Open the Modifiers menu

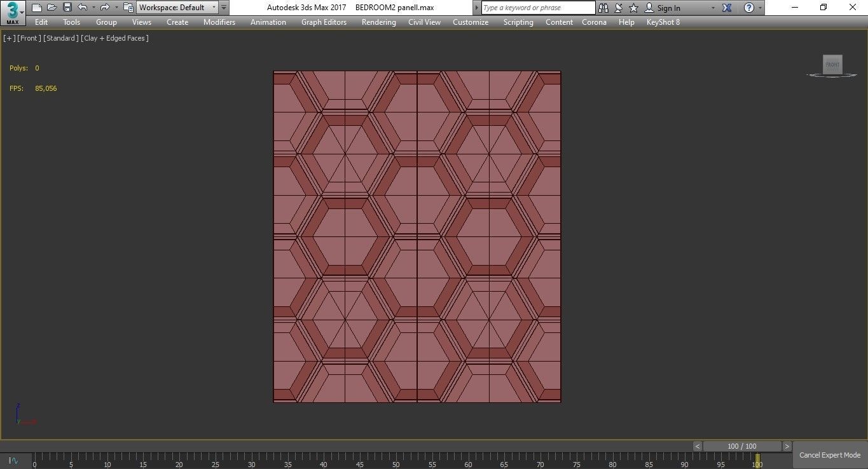pyautogui.click(x=219, y=22)
